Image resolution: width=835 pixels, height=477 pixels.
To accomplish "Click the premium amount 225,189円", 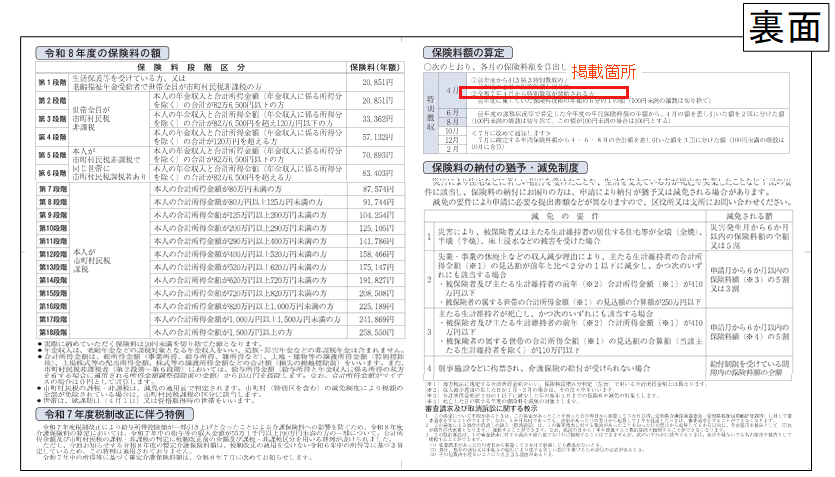I will 376,306.
